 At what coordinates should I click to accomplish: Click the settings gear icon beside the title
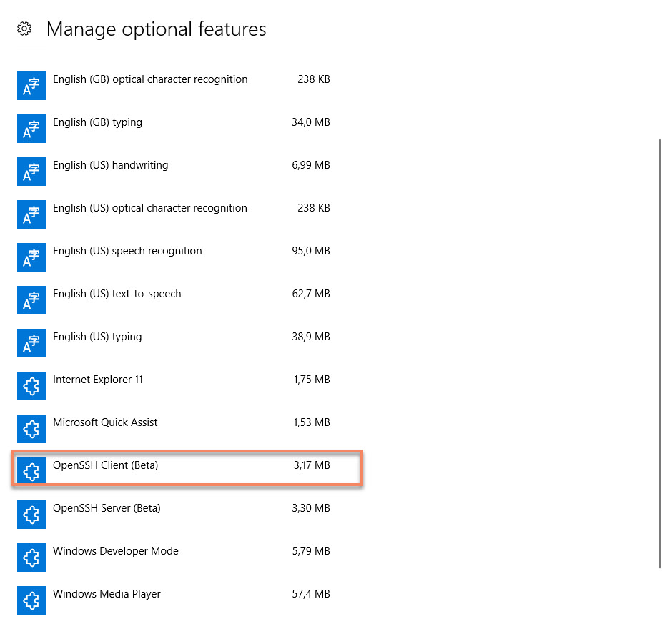point(24,29)
